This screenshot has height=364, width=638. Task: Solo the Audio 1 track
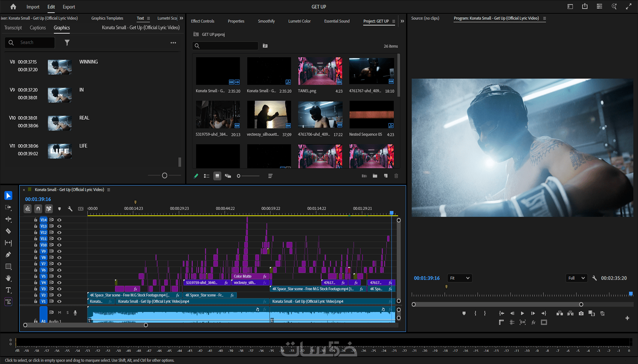pyautogui.click(x=68, y=312)
